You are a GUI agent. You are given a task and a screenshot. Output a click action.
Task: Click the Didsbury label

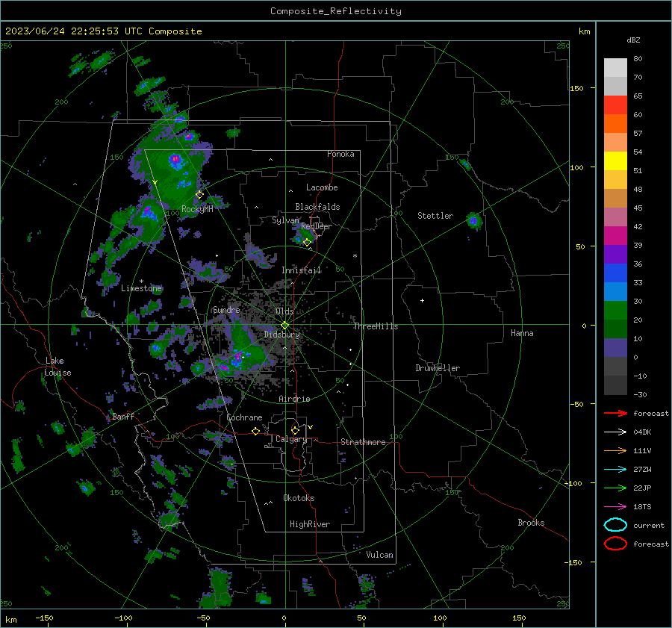click(281, 335)
